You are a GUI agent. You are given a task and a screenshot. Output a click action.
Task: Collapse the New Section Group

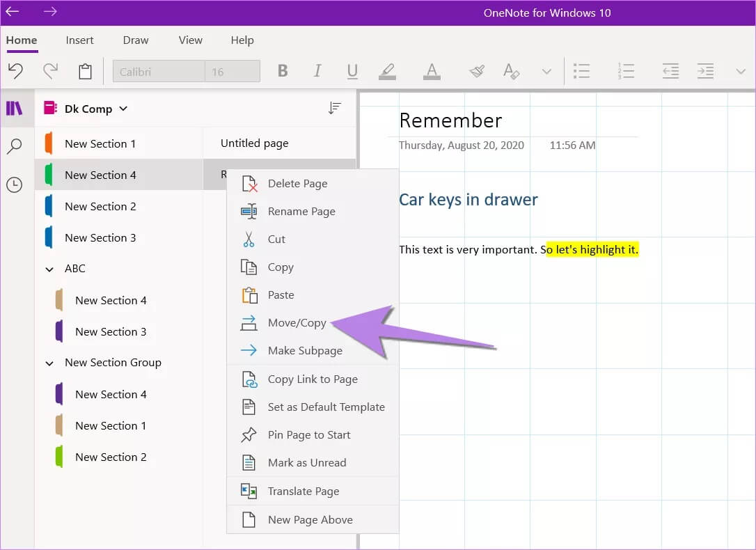point(49,363)
